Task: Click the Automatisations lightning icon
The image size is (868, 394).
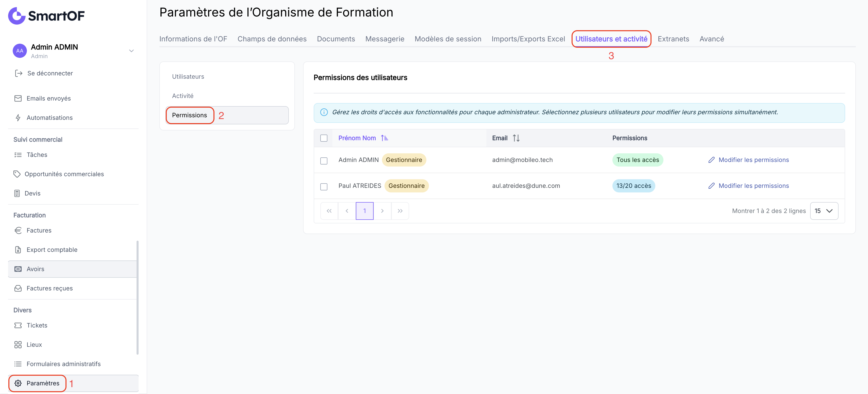Action: click(x=18, y=118)
